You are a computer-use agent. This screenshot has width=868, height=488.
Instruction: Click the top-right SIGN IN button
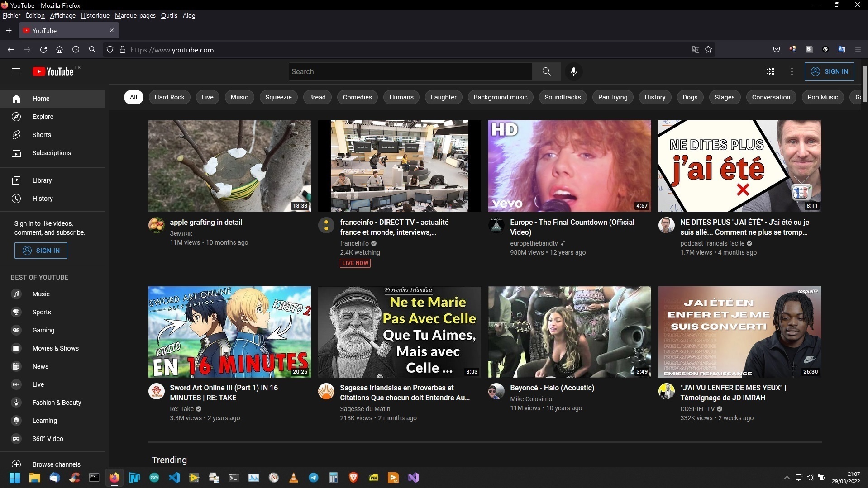pos(829,71)
